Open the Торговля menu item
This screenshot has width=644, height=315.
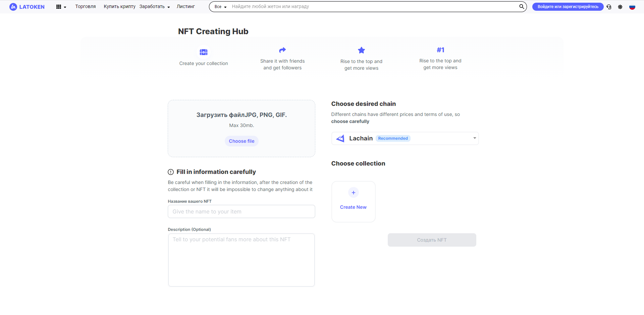86,7
